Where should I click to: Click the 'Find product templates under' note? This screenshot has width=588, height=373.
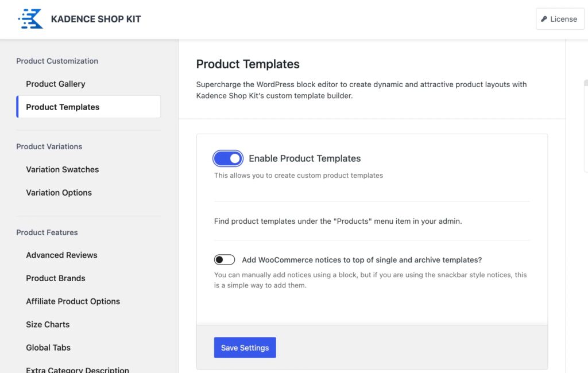pos(338,221)
